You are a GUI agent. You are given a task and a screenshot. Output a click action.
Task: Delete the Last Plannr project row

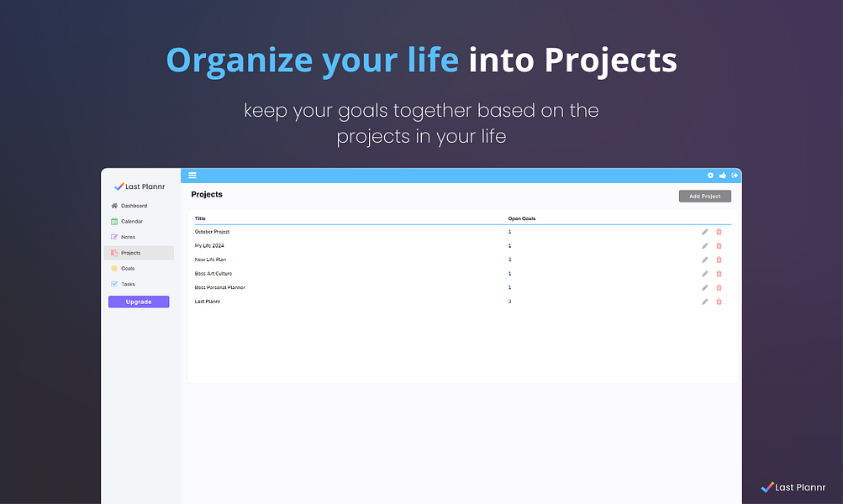pyautogui.click(x=719, y=302)
